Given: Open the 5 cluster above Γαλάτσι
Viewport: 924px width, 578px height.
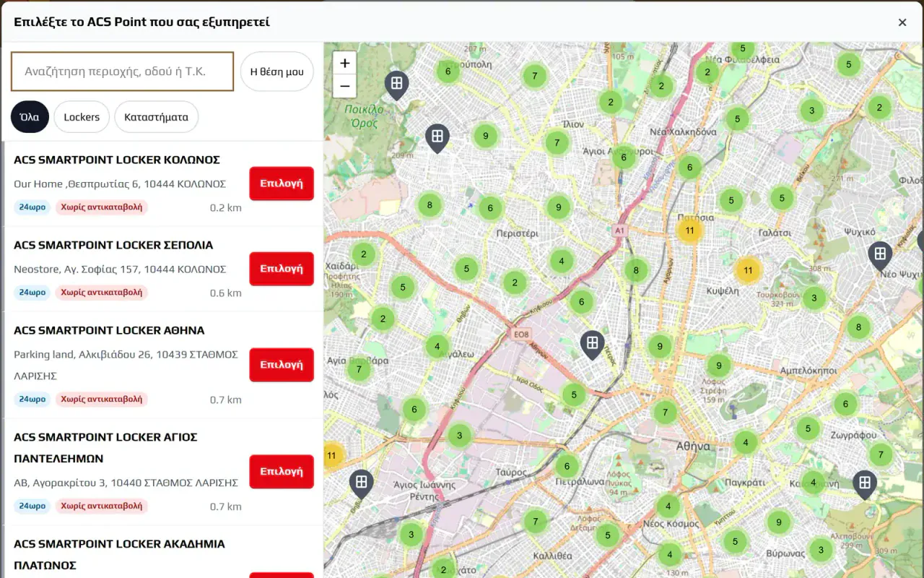Looking at the screenshot, I should click(x=782, y=198).
